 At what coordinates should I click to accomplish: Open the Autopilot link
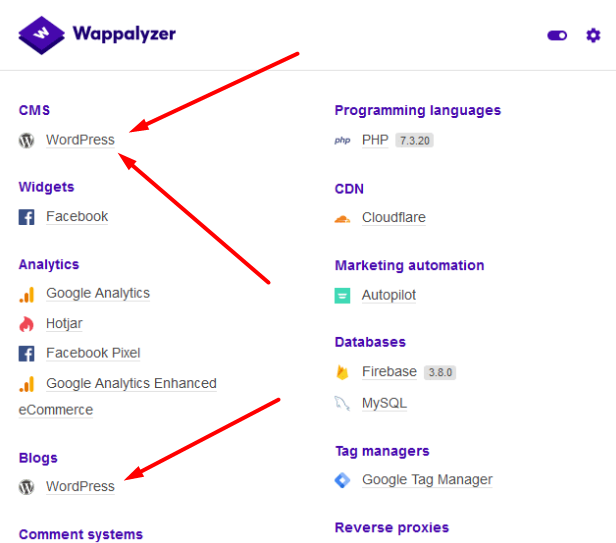pyautogui.click(x=389, y=295)
